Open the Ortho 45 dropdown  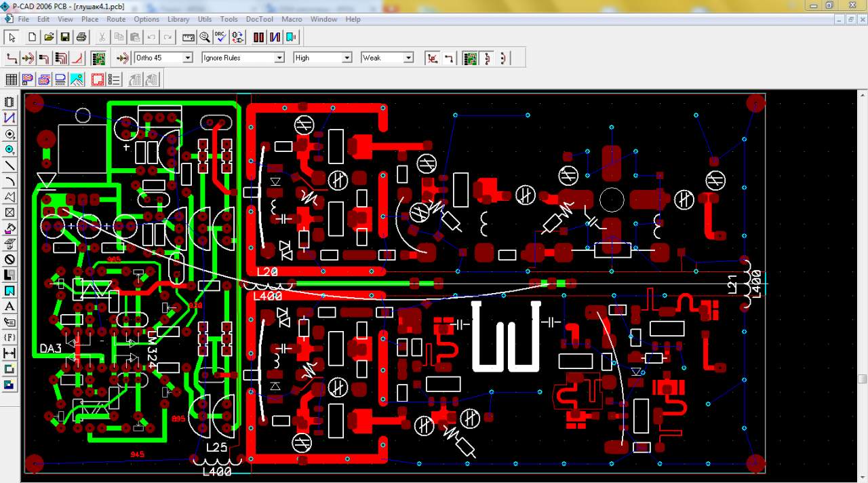[x=187, y=58]
